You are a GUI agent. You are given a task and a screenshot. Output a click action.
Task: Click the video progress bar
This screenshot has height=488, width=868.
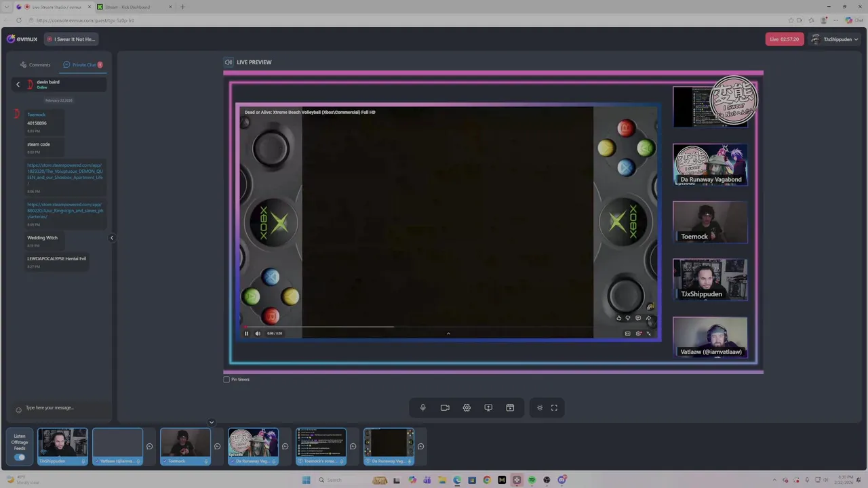tap(448, 327)
